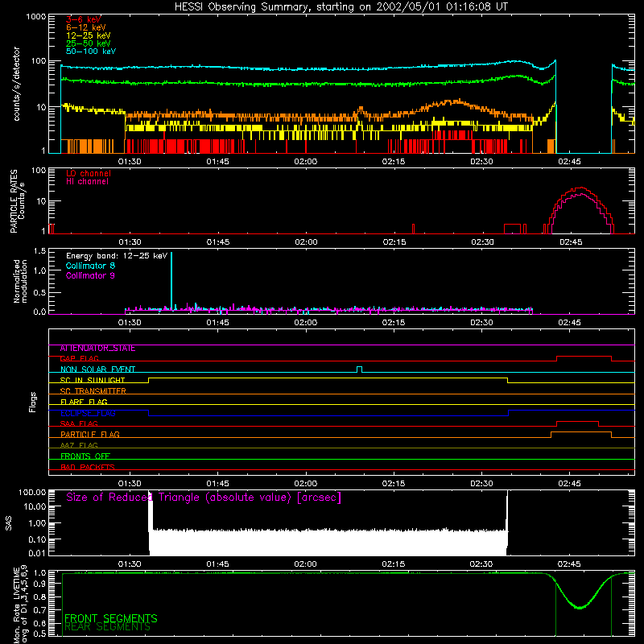644x644 pixels.
Task: Click the tall Collimator 8 modulation spike
Action: [171, 281]
